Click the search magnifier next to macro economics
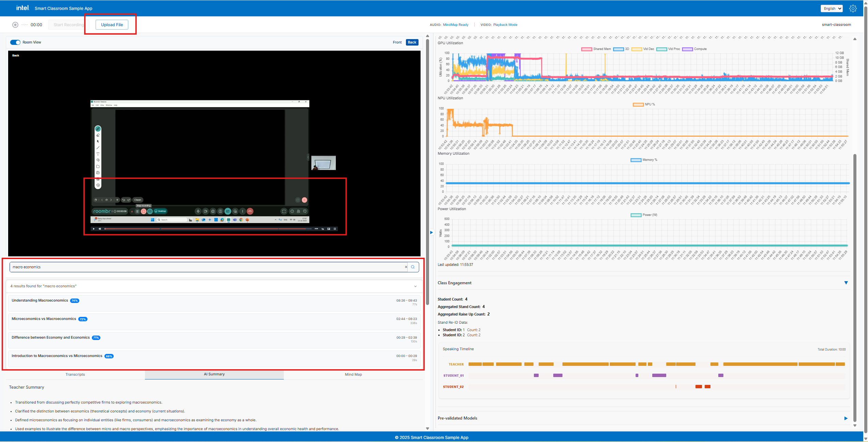Screen dimensions: 868x442 [x=413, y=267]
